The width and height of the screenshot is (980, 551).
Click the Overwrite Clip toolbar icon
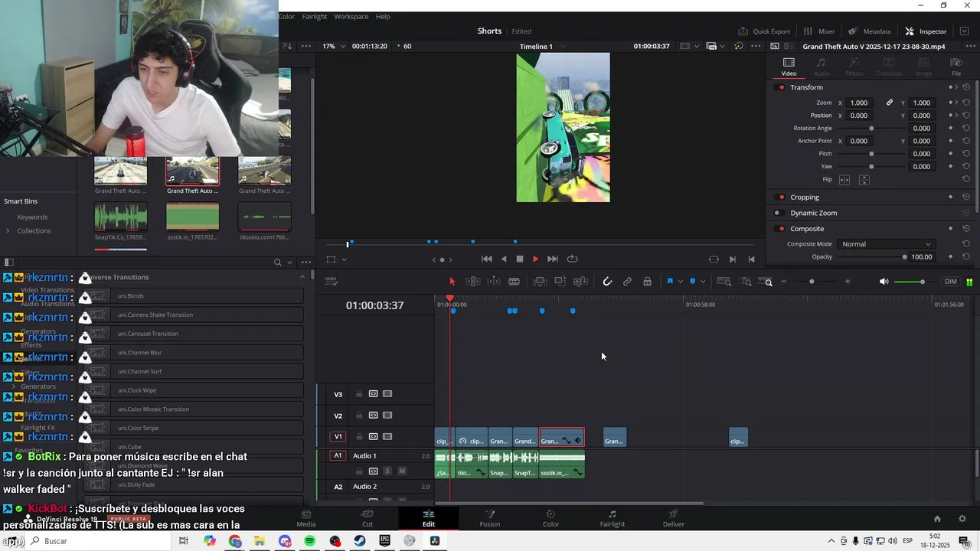[x=560, y=282]
